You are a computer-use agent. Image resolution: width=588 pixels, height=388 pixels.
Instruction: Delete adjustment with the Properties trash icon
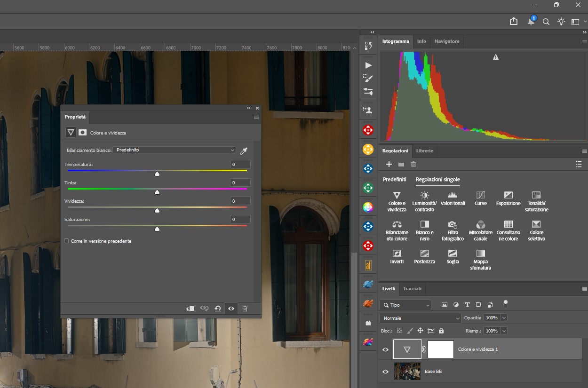245,309
